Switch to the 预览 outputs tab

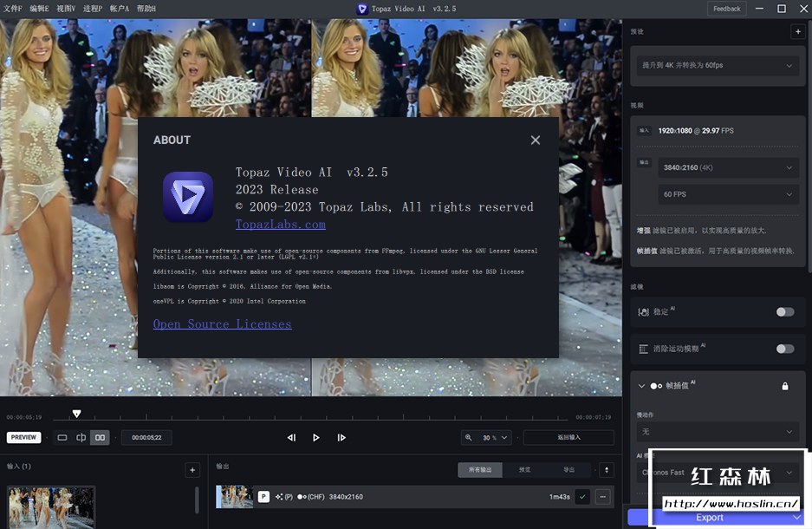click(x=524, y=470)
